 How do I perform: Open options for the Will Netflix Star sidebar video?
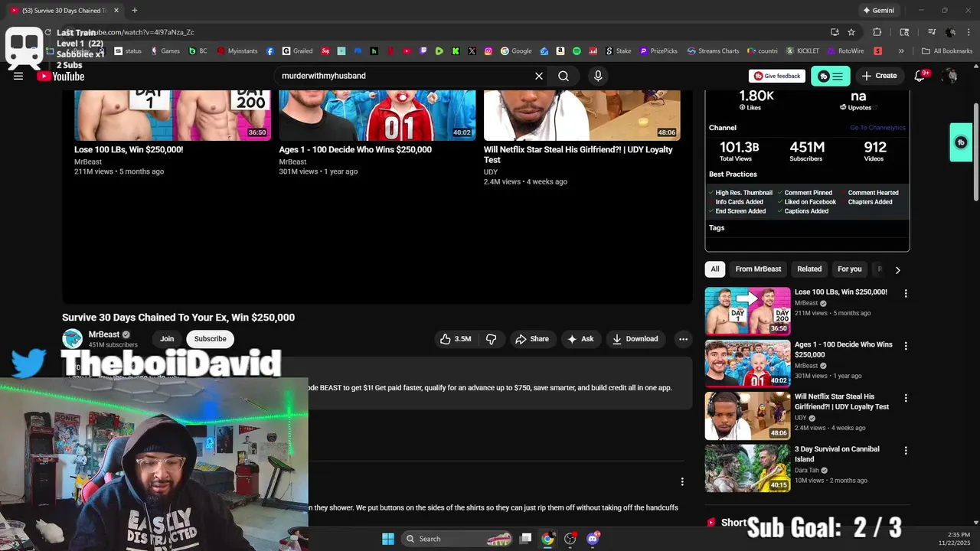(x=906, y=398)
